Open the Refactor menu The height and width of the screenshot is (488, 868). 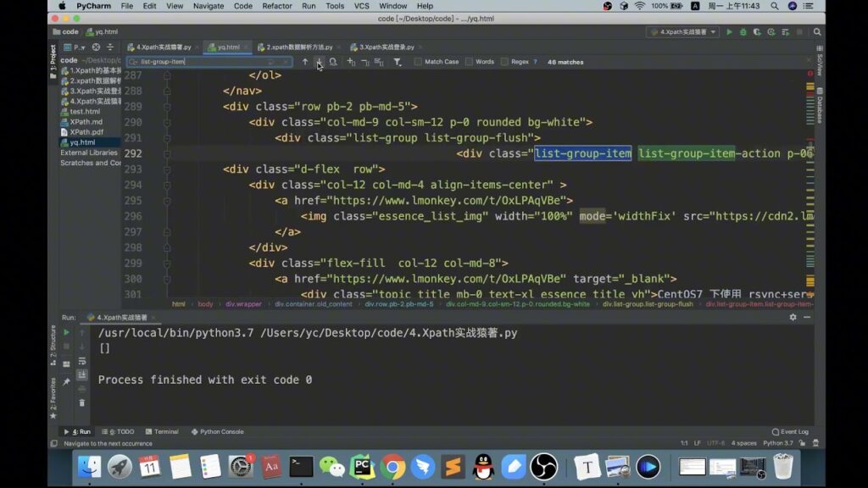[x=276, y=5]
